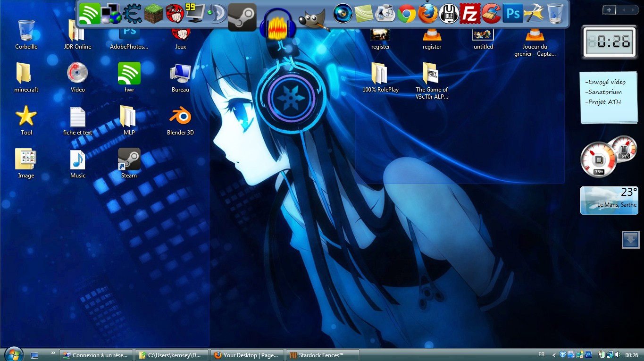Select The Game of V3cT0r folder
The image size is (644, 361).
click(432, 81)
